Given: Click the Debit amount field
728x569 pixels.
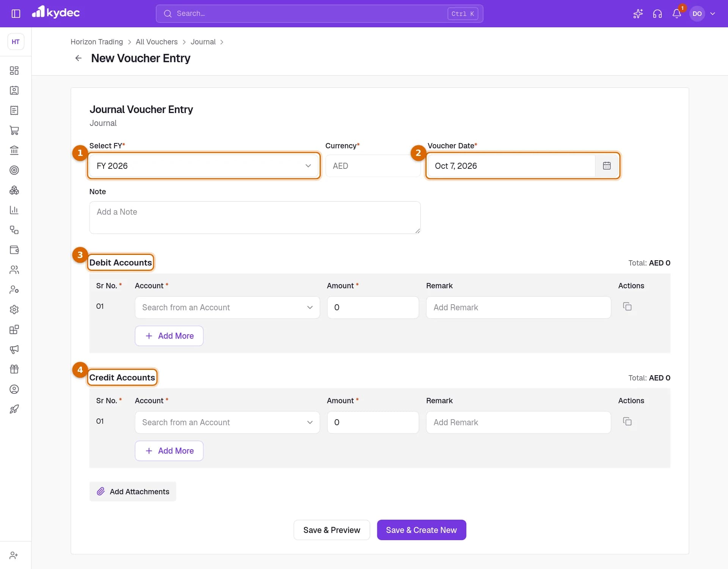Looking at the screenshot, I should tap(373, 307).
